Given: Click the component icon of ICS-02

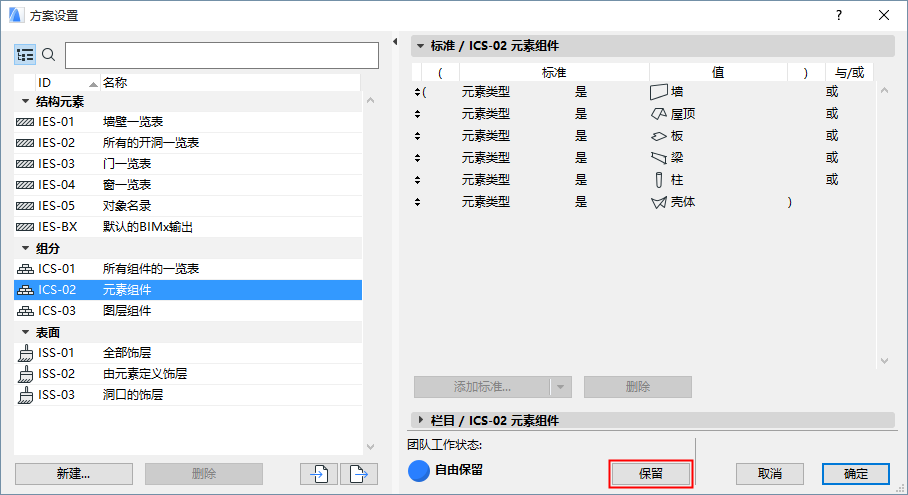Looking at the screenshot, I should (25, 290).
